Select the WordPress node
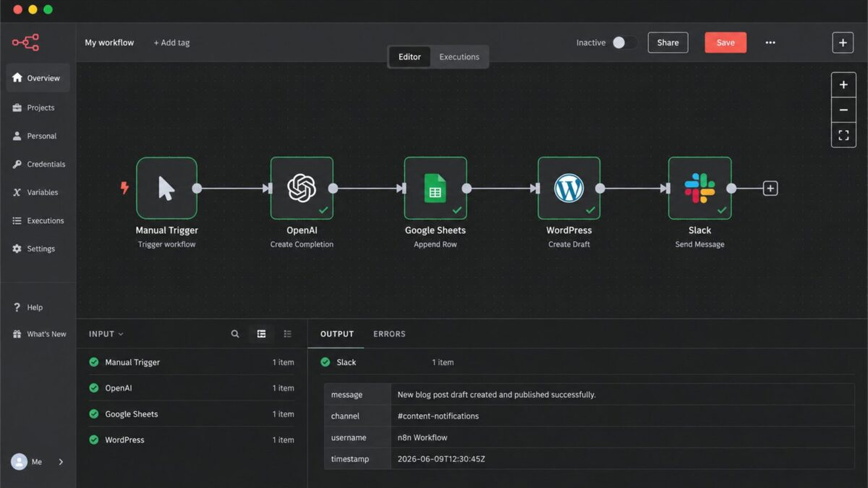 point(569,188)
